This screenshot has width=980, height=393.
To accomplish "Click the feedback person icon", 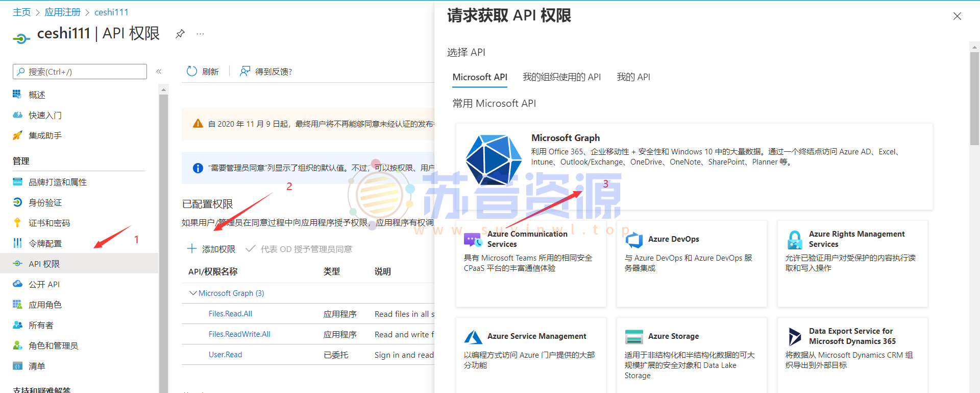I will (245, 71).
